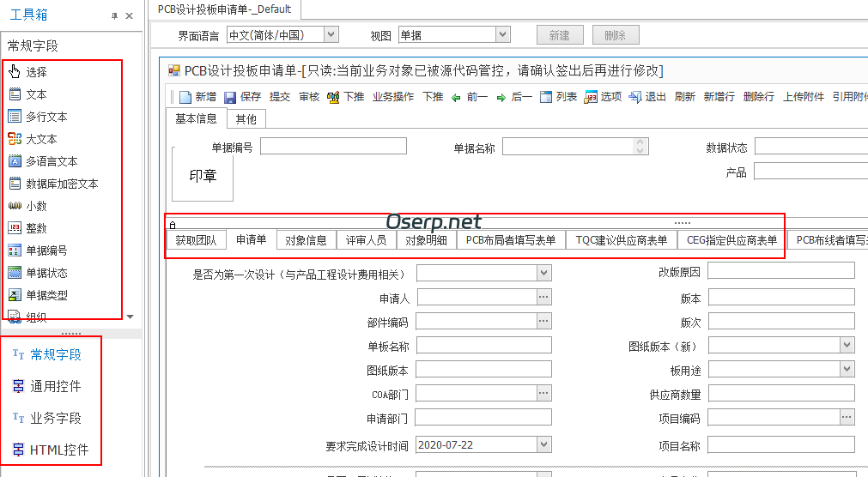
Task: Click into the 单据编号 input field
Action: (334, 146)
